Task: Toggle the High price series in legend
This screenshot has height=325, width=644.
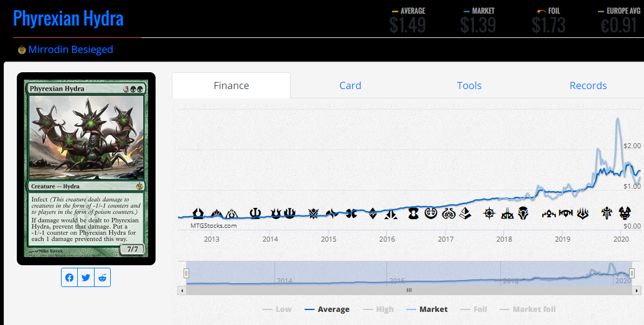Action: point(378,309)
